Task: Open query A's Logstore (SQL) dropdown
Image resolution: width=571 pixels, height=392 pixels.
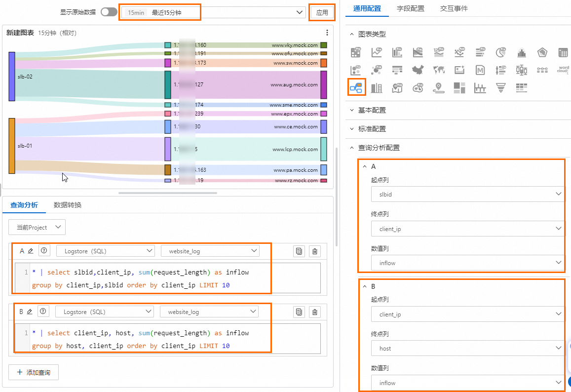Action: pos(106,251)
